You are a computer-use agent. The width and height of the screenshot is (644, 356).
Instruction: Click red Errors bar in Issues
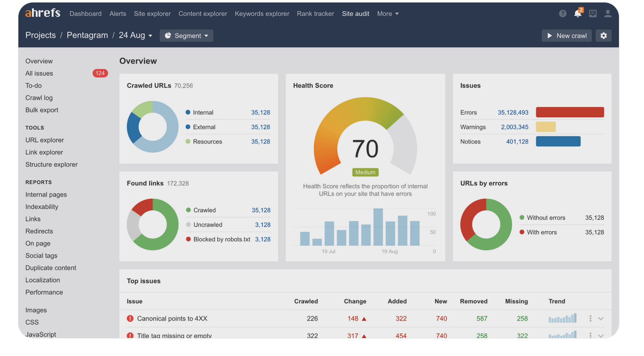[x=570, y=112]
